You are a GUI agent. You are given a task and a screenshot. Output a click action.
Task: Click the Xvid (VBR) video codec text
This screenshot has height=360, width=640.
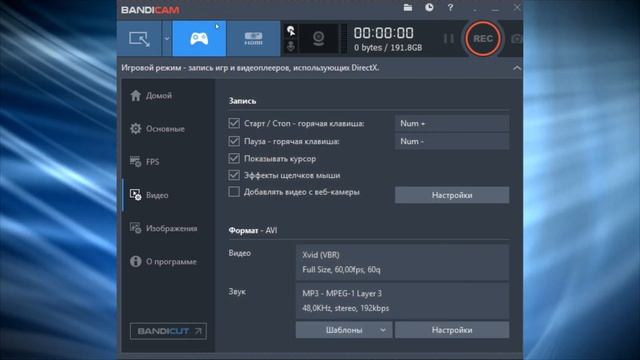coord(321,255)
